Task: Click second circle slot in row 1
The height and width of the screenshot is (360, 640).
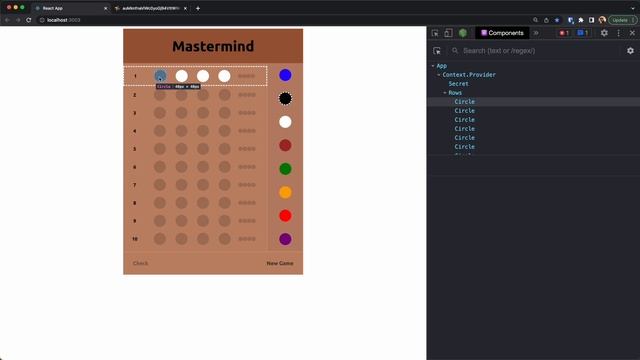Action: click(x=182, y=76)
